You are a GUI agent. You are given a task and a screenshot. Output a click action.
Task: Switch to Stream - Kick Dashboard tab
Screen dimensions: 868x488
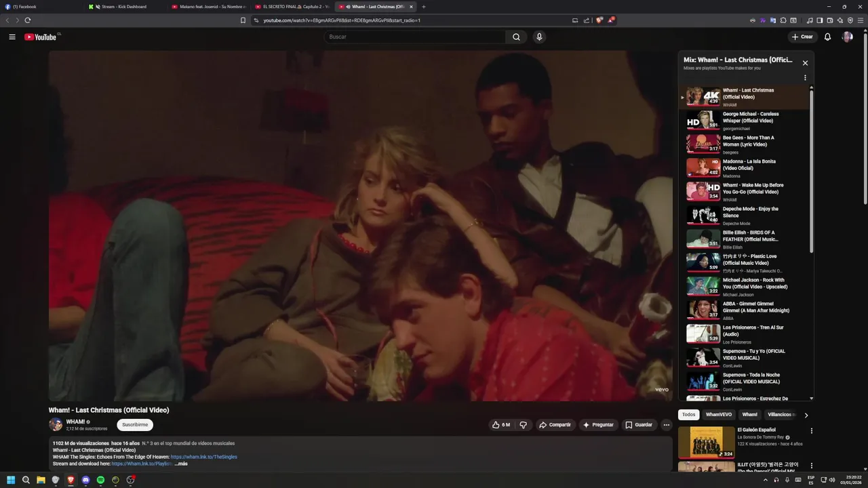125,7
